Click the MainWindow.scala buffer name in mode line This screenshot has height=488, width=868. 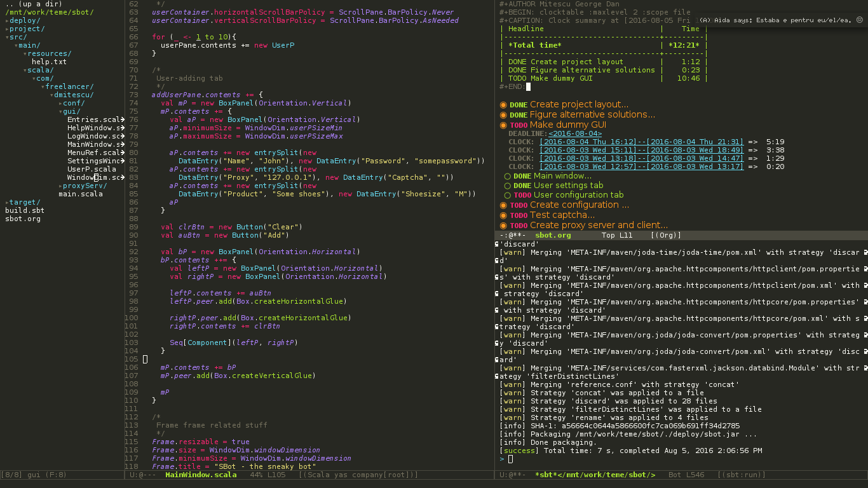point(201,475)
